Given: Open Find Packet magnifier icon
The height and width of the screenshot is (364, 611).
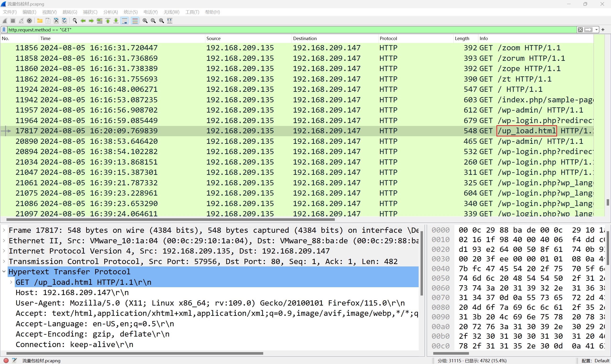Looking at the screenshot, I should [x=75, y=21].
